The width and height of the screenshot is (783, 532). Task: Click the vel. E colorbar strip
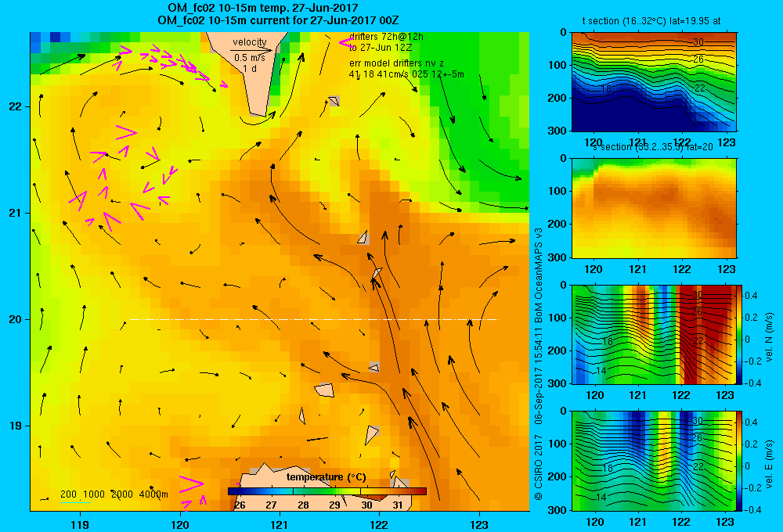click(740, 460)
